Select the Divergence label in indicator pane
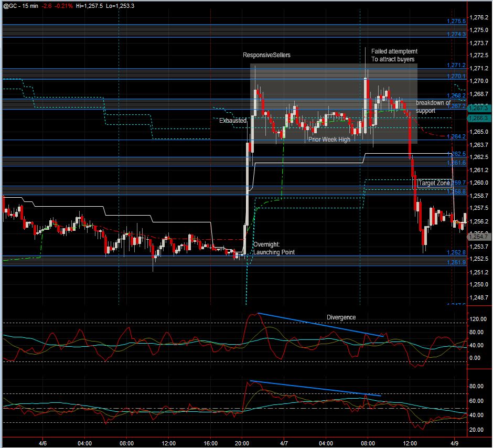The height and width of the screenshot is (448, 493). [x=341, y=317]
